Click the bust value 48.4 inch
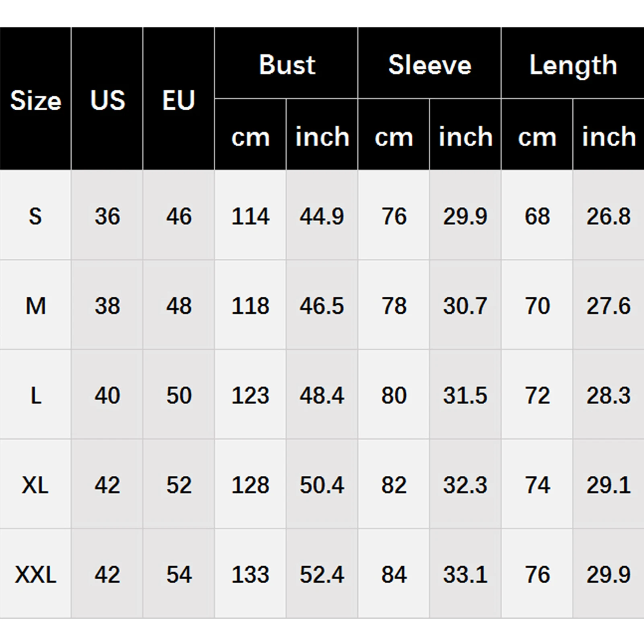The width and height of the screenshot is (644, 644). coord(322,395)
